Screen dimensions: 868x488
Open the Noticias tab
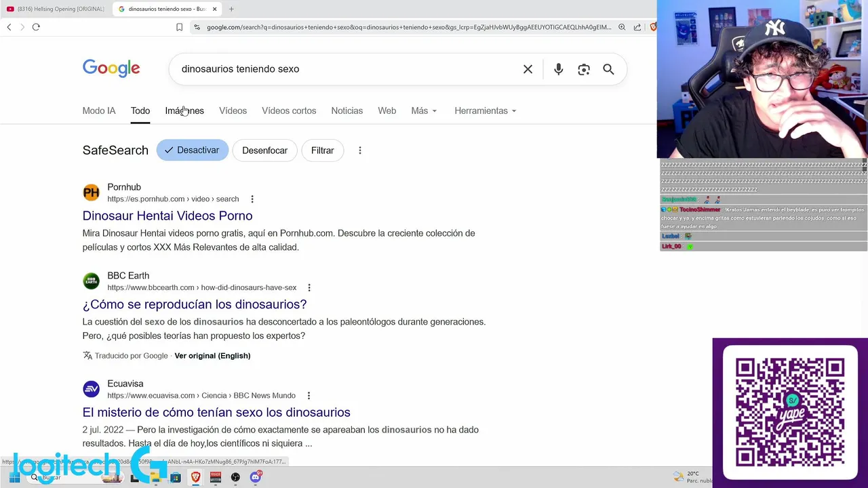(347, 110)
